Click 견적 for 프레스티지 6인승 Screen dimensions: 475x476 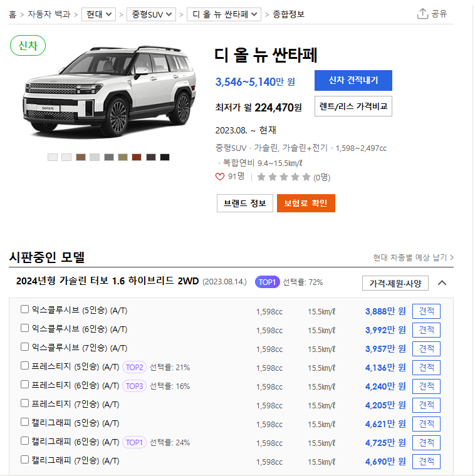[426, 386]
